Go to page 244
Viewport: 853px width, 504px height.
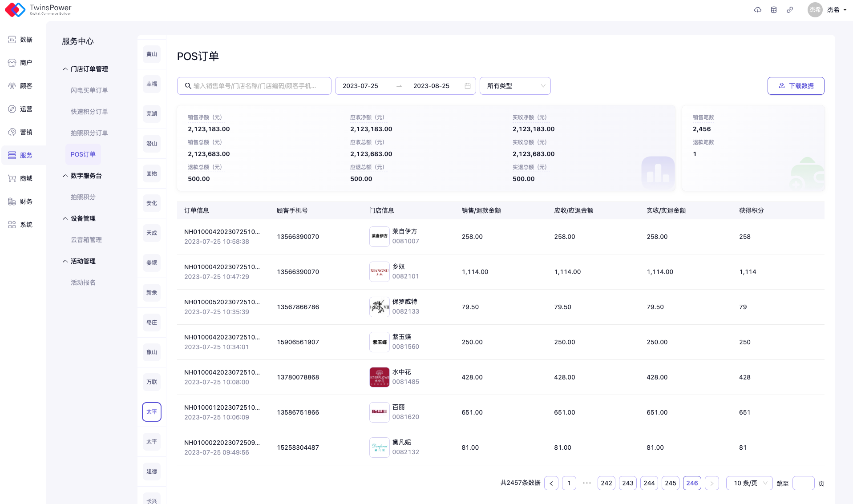click(649, 483)
